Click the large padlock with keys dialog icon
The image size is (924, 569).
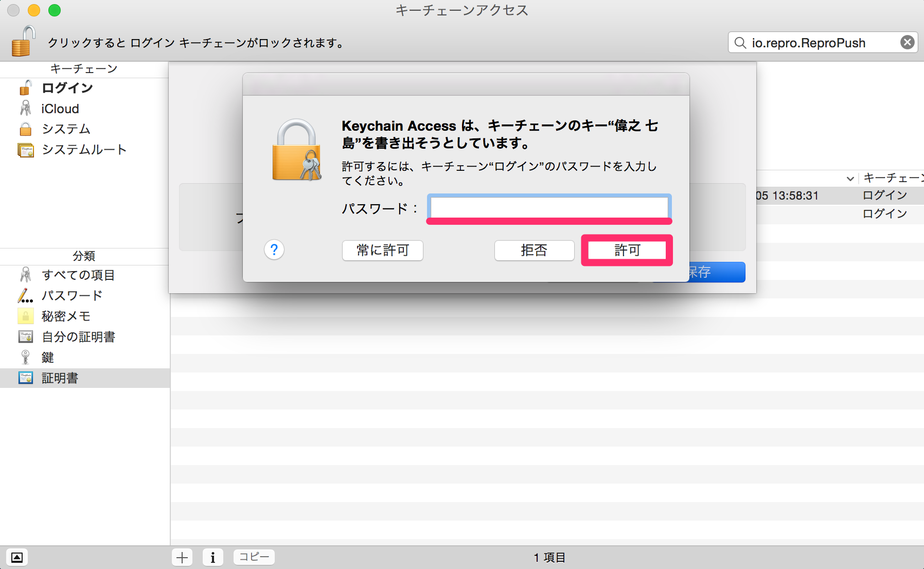click(297, 150)
